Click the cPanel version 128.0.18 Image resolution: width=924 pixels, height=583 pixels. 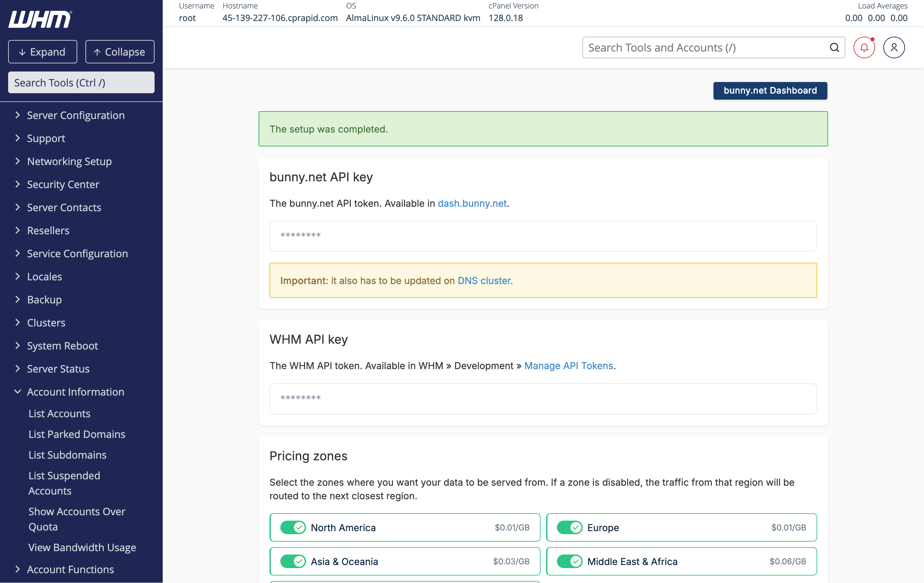click(x=506, y=18)
